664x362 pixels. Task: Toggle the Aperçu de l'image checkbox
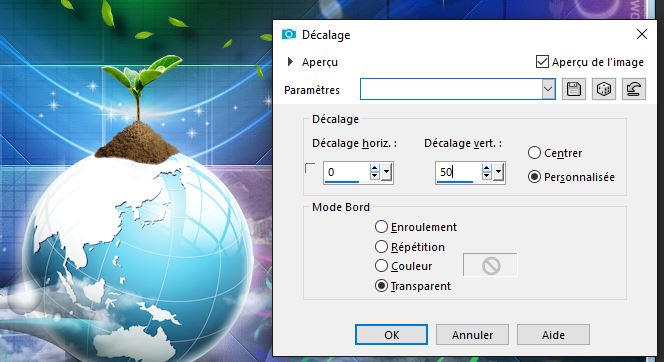coord(542,62)
